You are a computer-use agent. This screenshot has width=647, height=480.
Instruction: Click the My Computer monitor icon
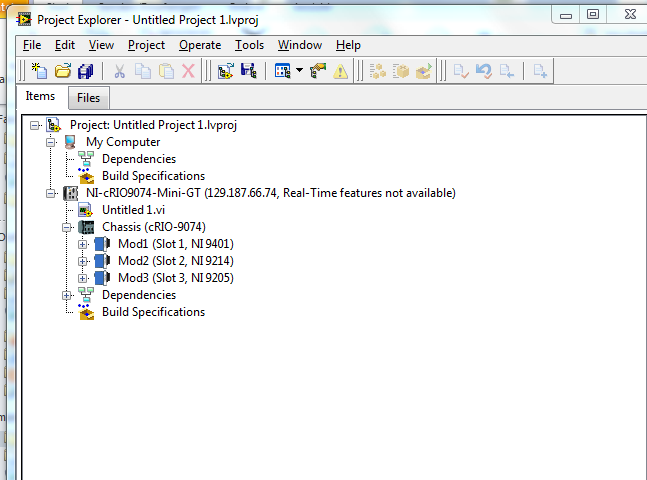[70, 142]
